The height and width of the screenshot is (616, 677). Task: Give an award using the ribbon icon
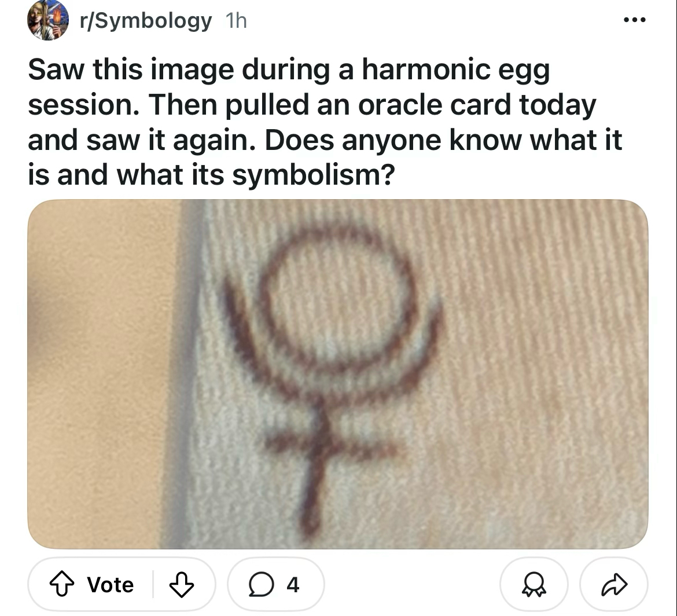point(533,585)
